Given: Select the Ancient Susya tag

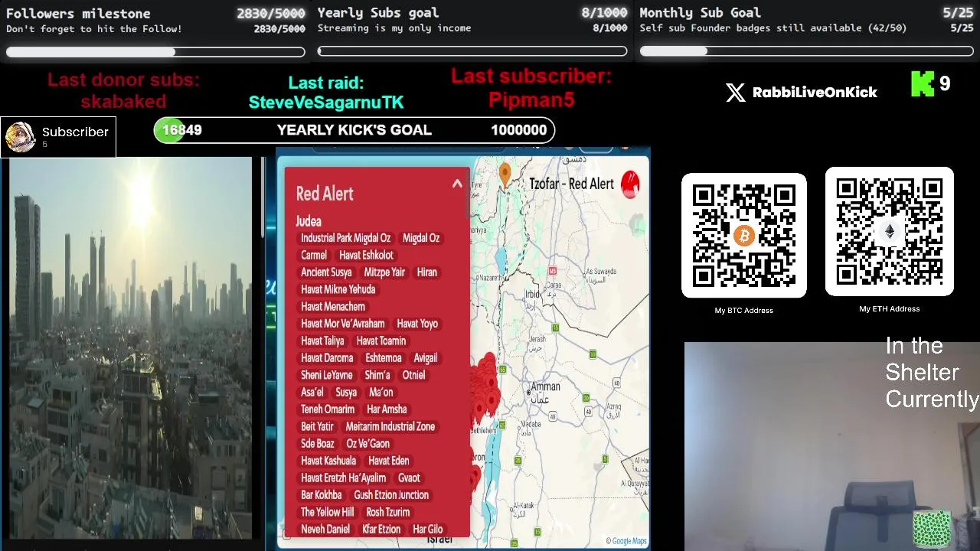Looking at the screenshot, I should 326,272.
